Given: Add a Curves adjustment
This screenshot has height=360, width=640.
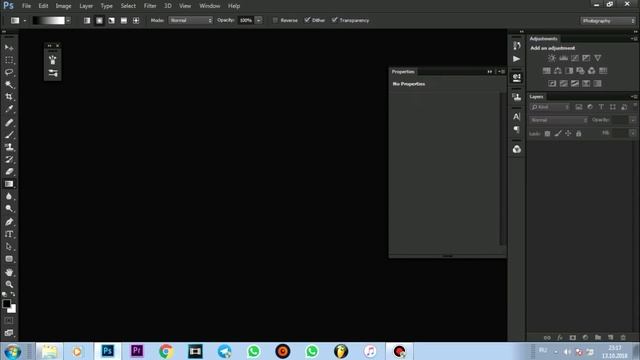Looking at the screenshot, I should click(x=575, y=58).
